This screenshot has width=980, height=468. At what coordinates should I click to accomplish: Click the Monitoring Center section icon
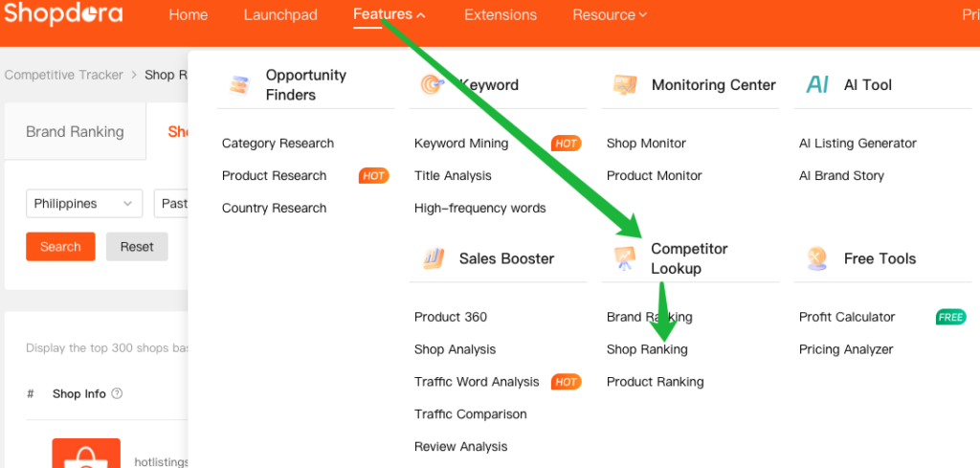625,85
